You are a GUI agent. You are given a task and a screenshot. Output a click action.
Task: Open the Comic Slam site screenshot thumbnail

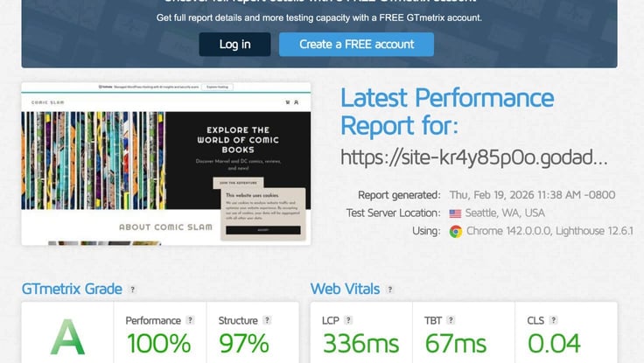coord(166,164)
